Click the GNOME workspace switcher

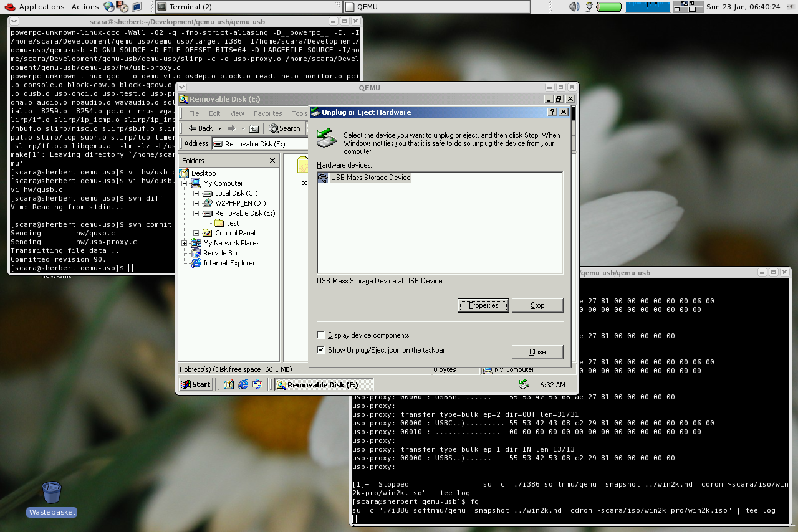click(688, 7)
